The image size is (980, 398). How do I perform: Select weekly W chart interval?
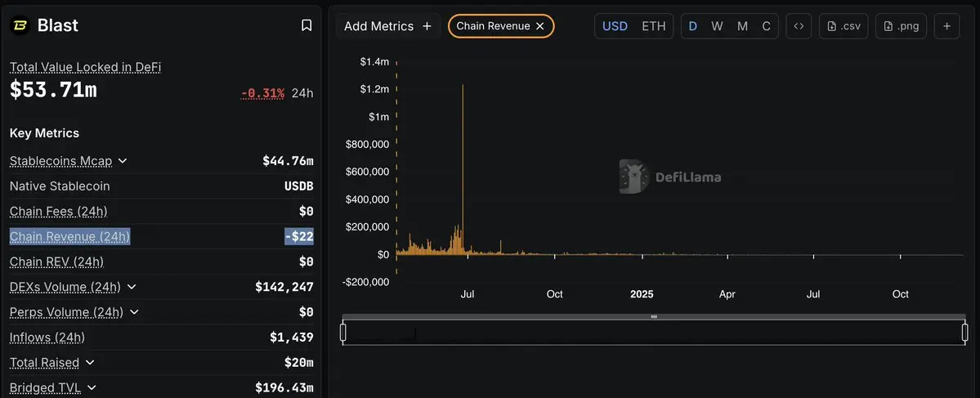pyautogui.click(x=717, y=26)
